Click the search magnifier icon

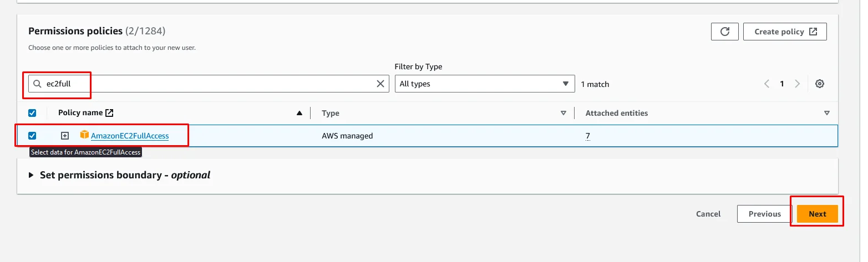pos(37,84)
